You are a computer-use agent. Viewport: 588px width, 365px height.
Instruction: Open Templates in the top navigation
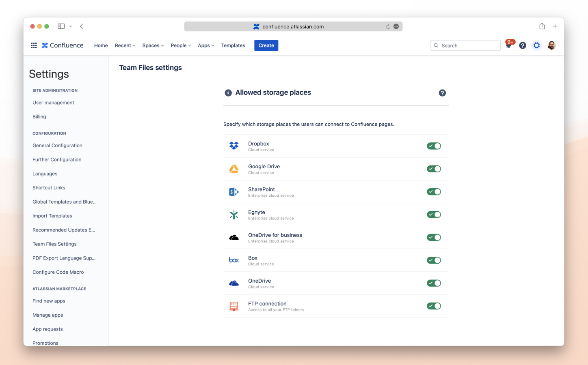point(233,45)
